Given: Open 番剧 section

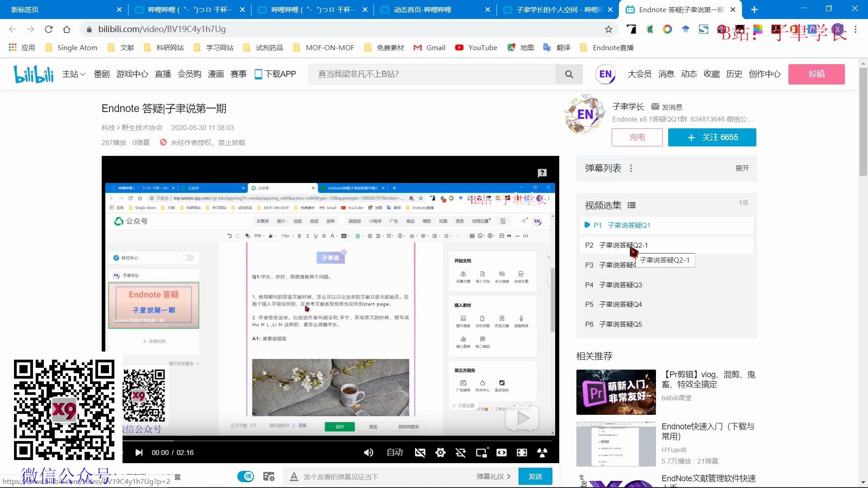Looking at the screenshot, I should pyautogui.click(x=102, y=74).
